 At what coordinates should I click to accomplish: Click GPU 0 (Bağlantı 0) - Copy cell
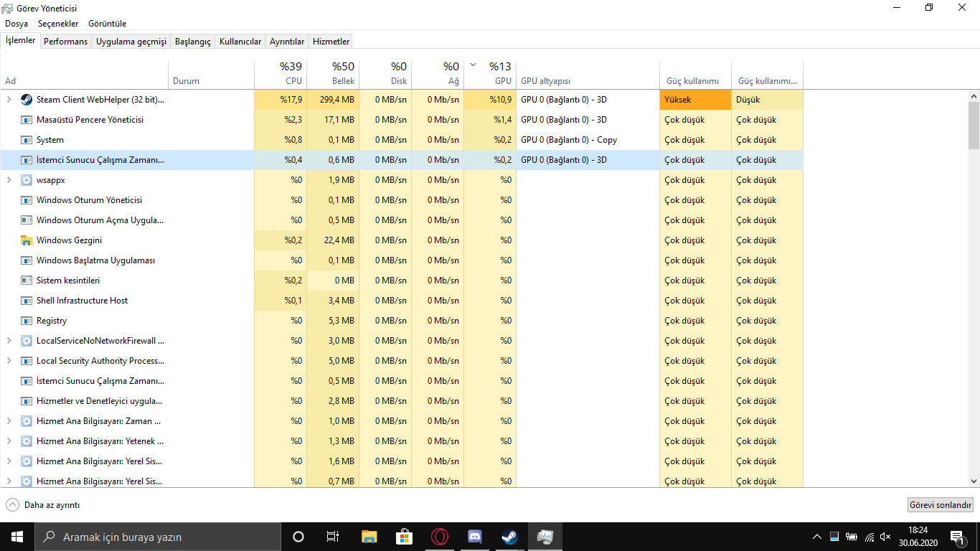588,140
